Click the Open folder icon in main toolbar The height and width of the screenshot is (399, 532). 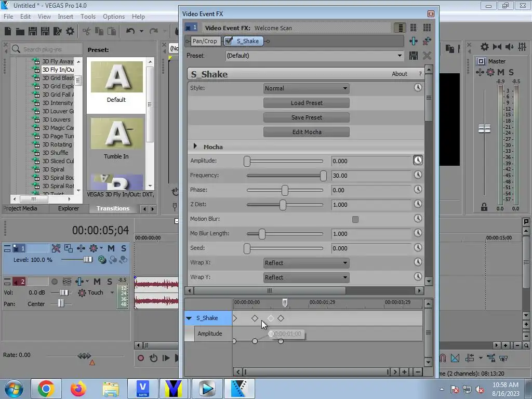pyautogui.click(x=20, y=32)
